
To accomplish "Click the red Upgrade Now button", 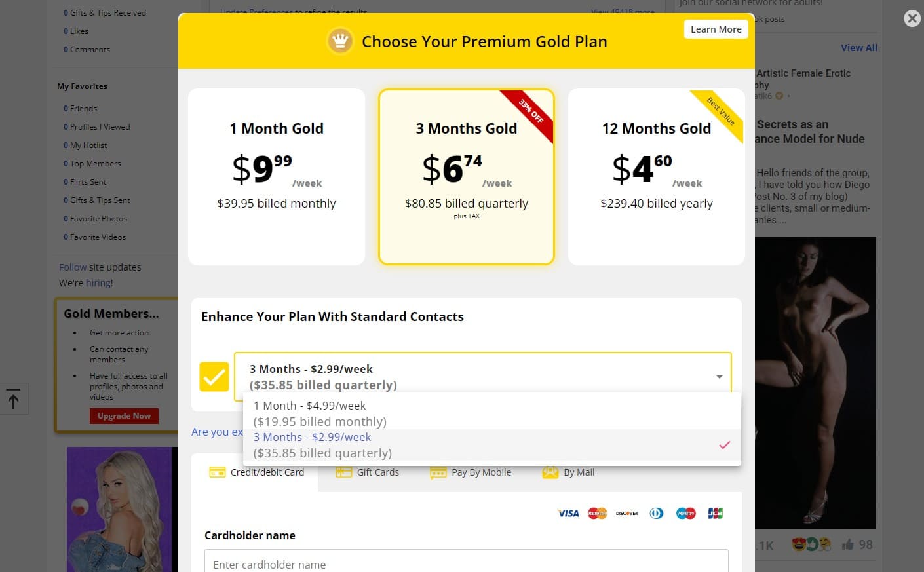I will pyautogui.click(x=124, y=416).
